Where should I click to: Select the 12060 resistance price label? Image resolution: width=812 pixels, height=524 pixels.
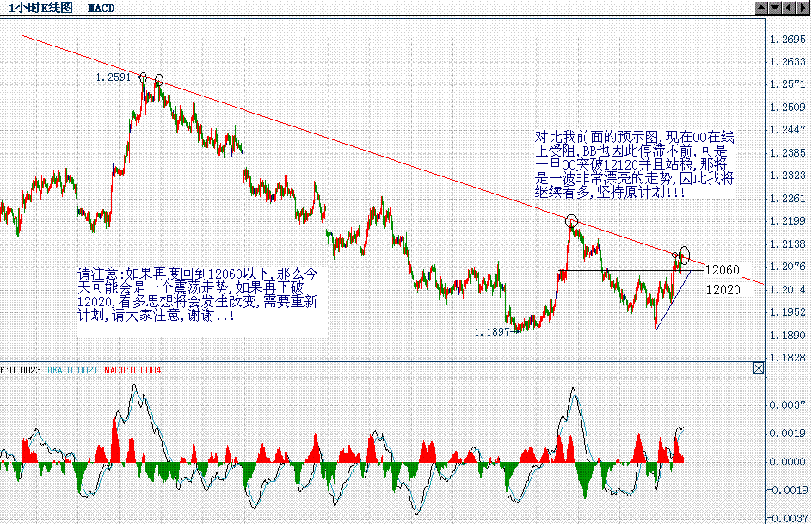(721, 269)
